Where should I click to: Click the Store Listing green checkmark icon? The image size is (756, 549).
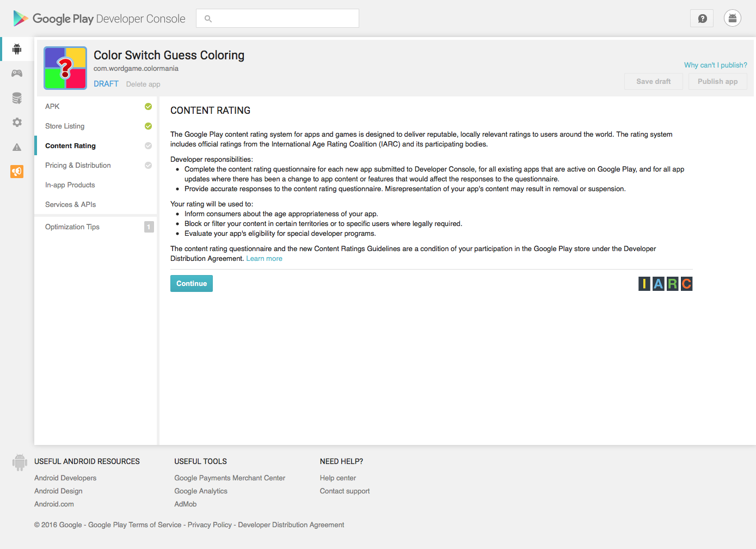pos(148,126)
